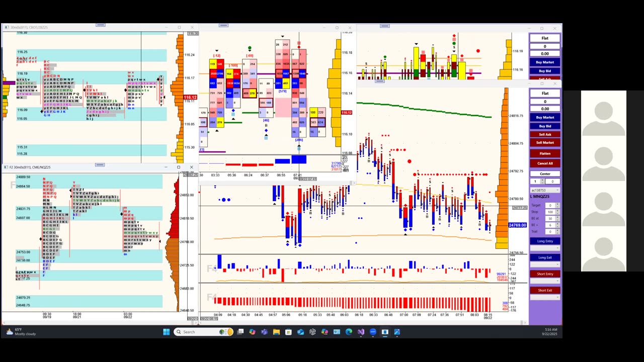Click the Stop value field showing 100
This screenshot has height=362, width=644.
(x=550, y=212)
